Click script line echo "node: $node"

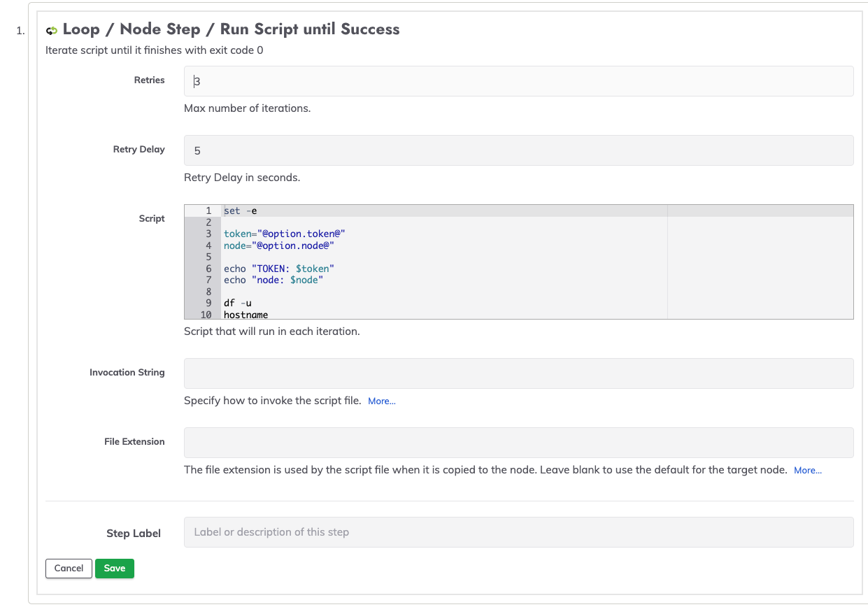pyautogui.click(x=273, y=280)
